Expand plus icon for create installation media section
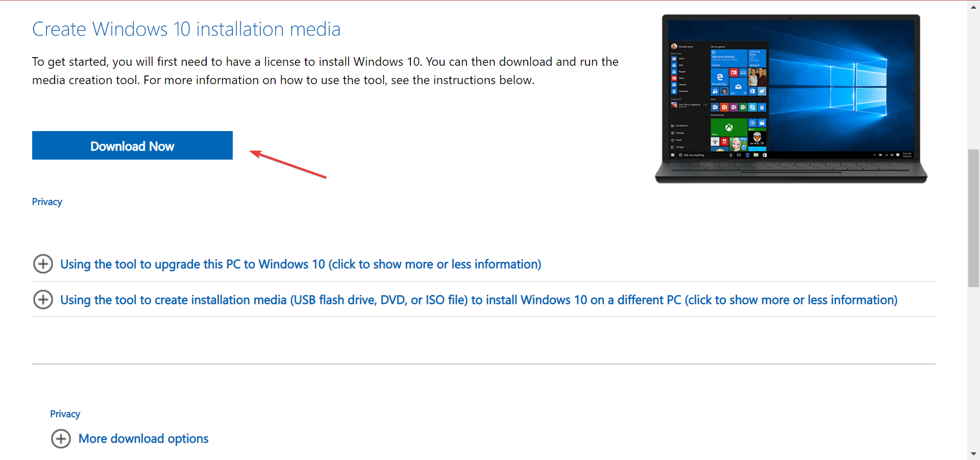980x460 pixels. coord(43,299)
